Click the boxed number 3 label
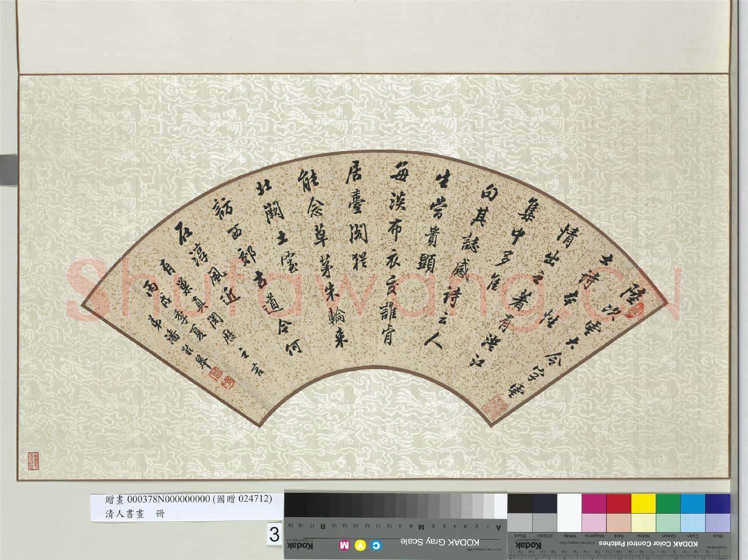The width and height of the screenshot is (748, 560). pyautogui.click(x=274, y=535)
